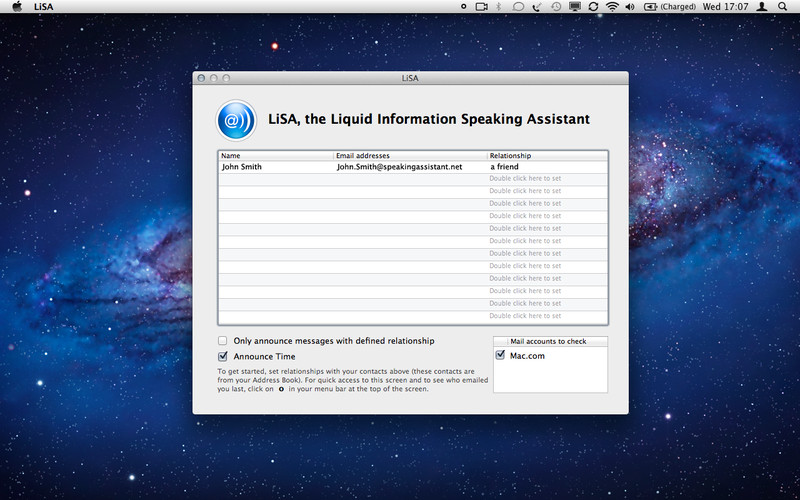Sort by the Relationship column header
Viewport: 800px width, 500px height.
(547, 156)
